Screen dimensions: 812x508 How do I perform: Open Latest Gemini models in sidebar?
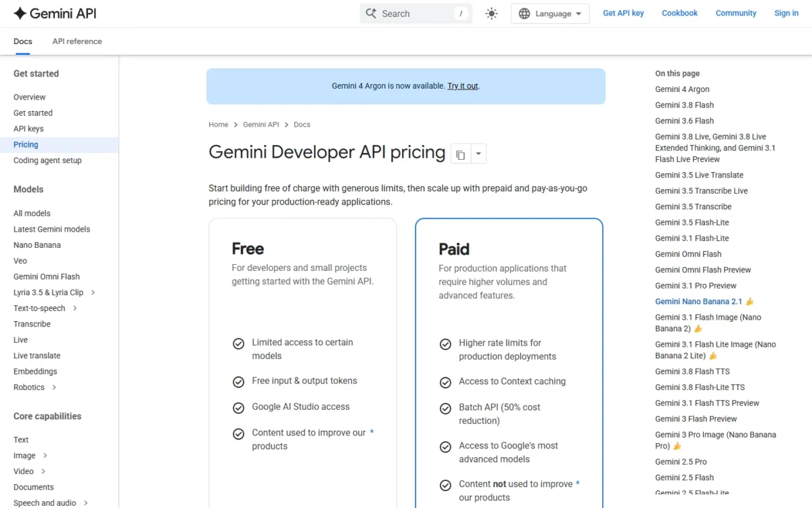pyautogui.click(x=51, y=229)
